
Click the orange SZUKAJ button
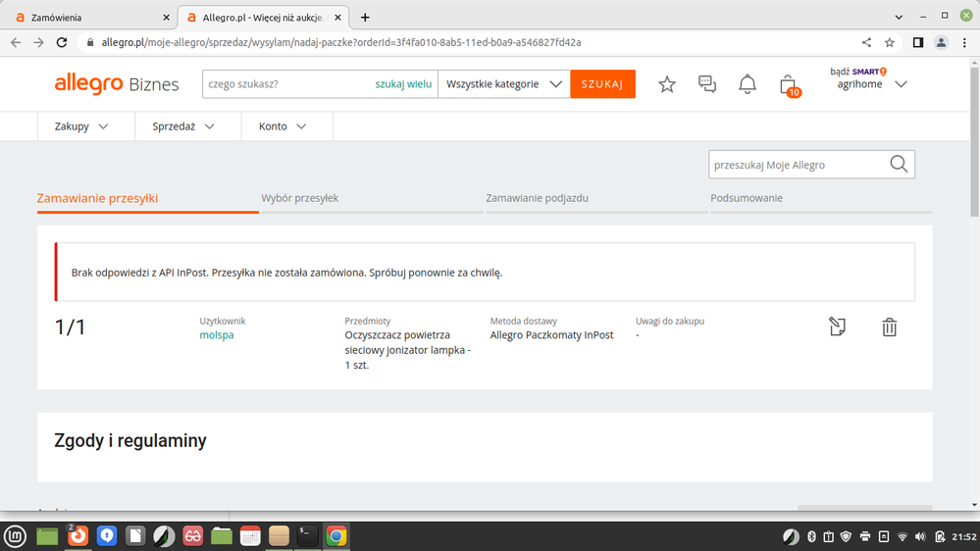click(x=602, y=83)
